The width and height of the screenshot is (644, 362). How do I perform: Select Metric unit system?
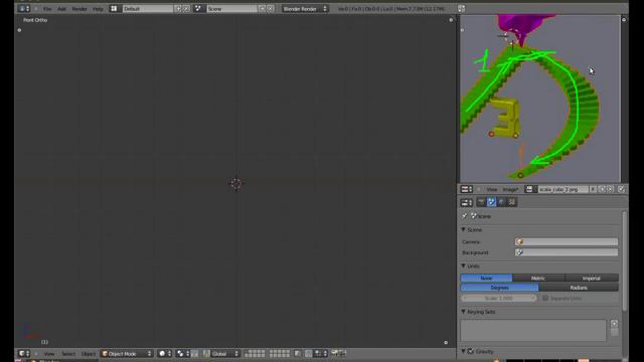(538, 278)
